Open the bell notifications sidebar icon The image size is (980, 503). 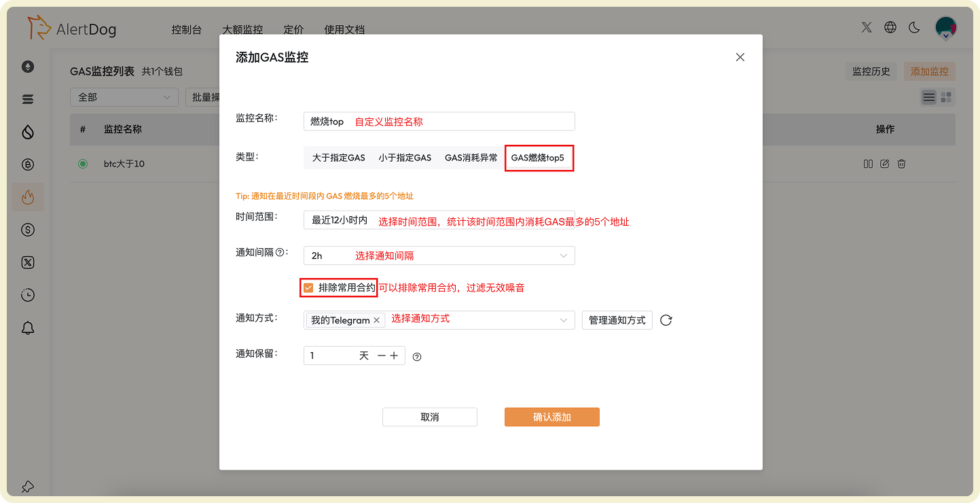tap(28, 328)
